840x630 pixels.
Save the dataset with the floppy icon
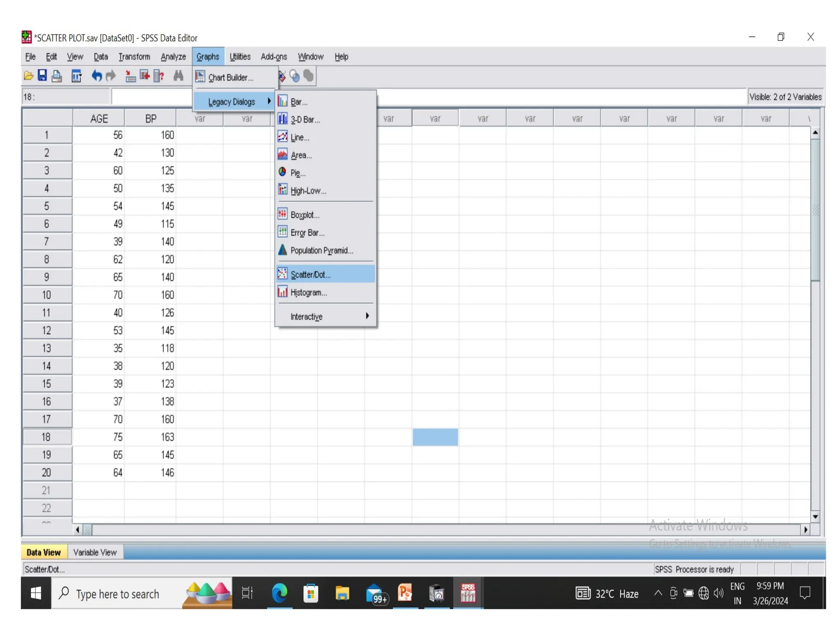coord(42,75)
